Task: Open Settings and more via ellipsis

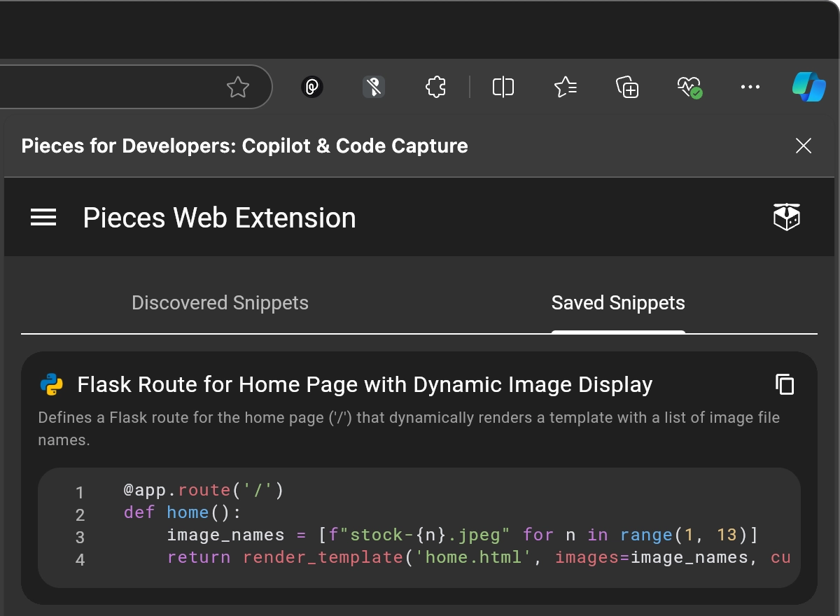Action: coord(750,87)
